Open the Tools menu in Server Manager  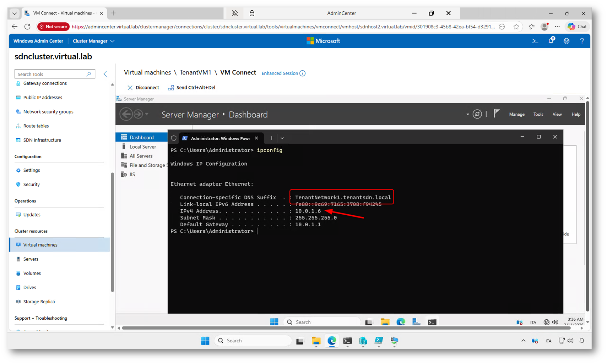[x=538, y=114]
